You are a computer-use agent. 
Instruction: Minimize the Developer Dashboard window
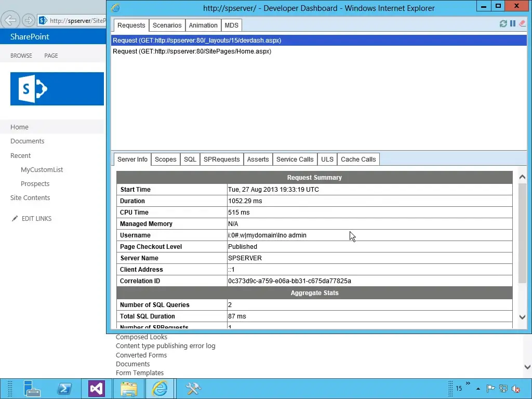tap(484, 6)
